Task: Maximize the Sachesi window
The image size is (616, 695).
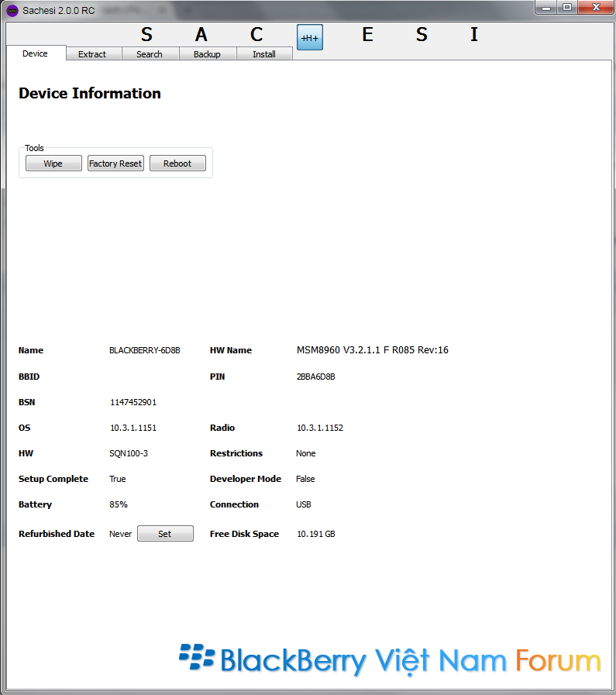Action: pos(567,8)
